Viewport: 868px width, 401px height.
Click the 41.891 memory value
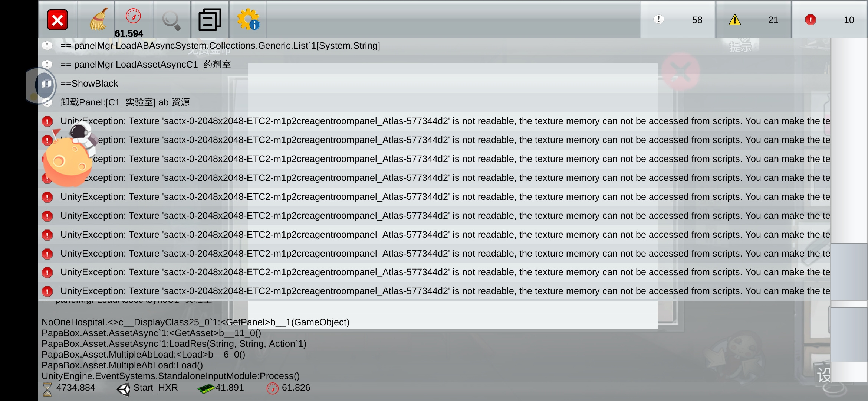click(230, 388)
